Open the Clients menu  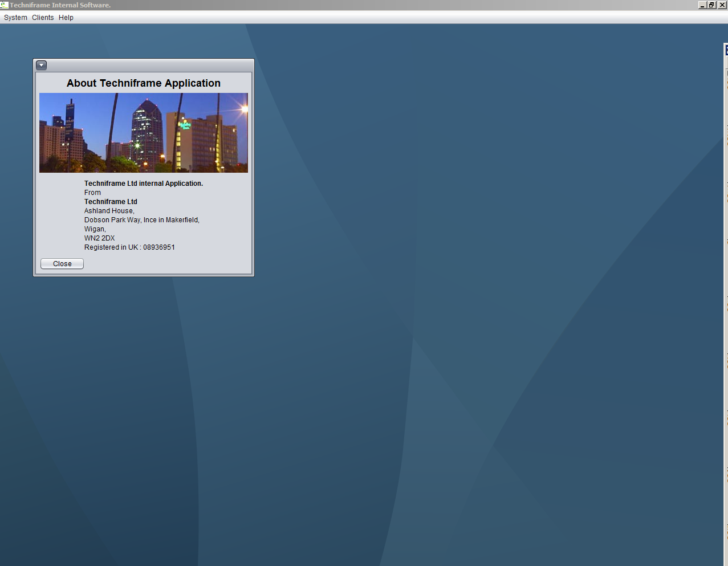click(x=43, y=17)
